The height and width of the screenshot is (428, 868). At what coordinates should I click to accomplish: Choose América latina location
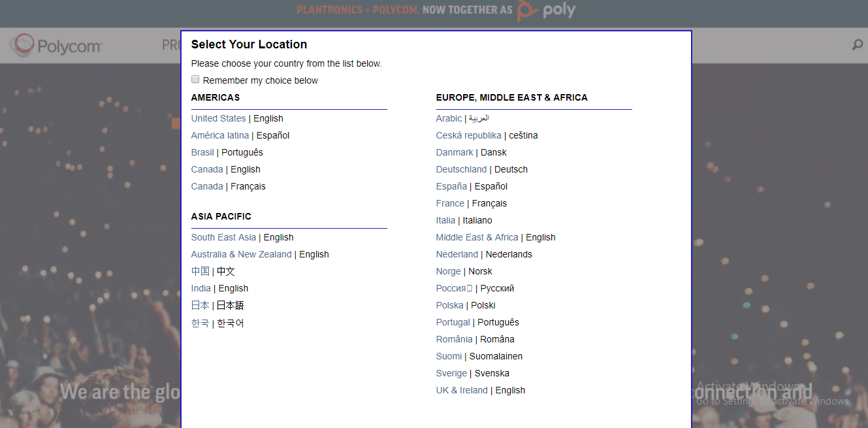220,135
